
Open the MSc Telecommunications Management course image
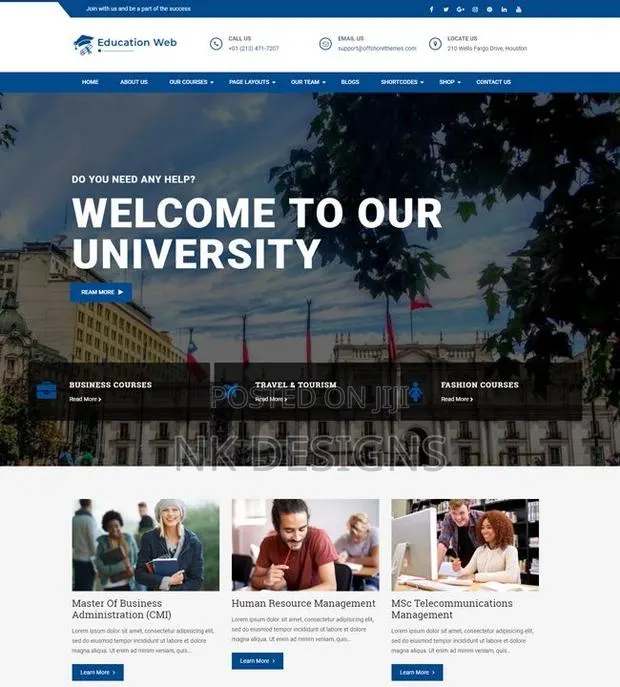pos(465,545)
